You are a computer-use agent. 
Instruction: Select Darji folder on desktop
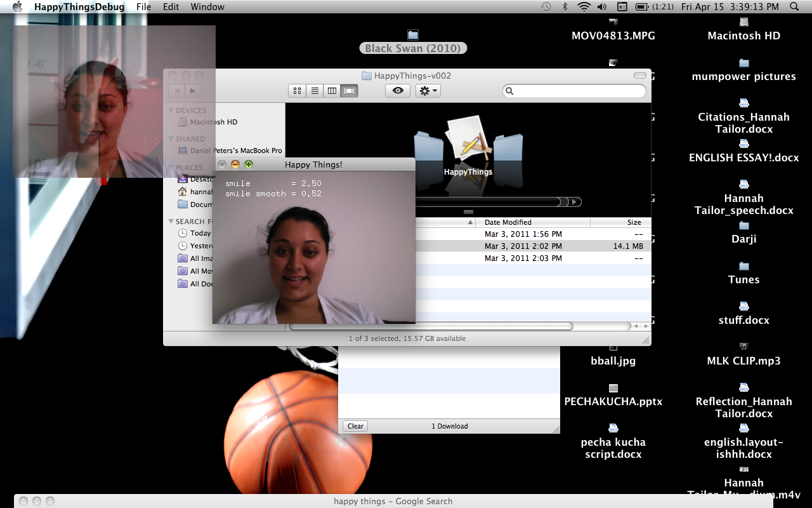click(x=744, y=233)
